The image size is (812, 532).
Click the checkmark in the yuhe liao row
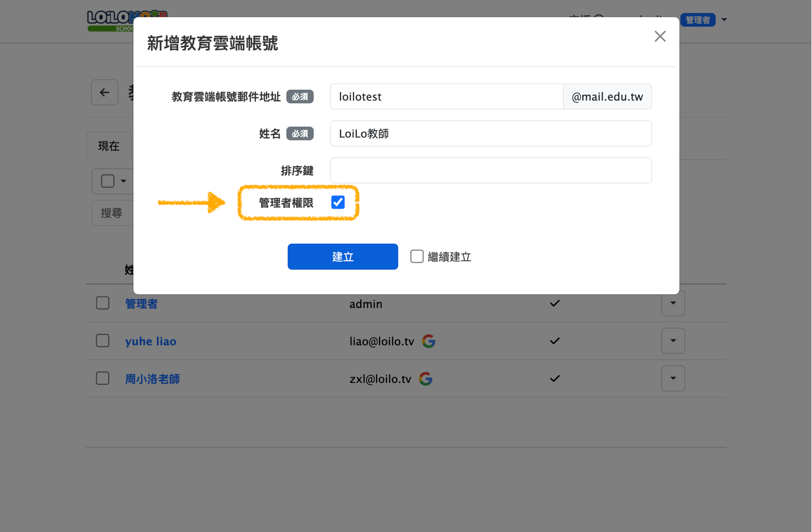point(555,341)
